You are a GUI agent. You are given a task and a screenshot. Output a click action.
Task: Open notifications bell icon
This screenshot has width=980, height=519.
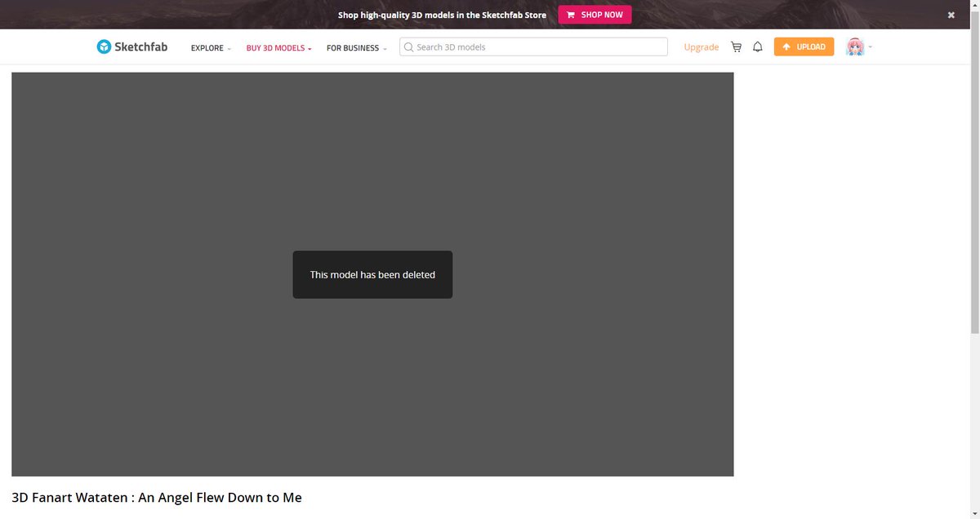(x=758, y=47)
